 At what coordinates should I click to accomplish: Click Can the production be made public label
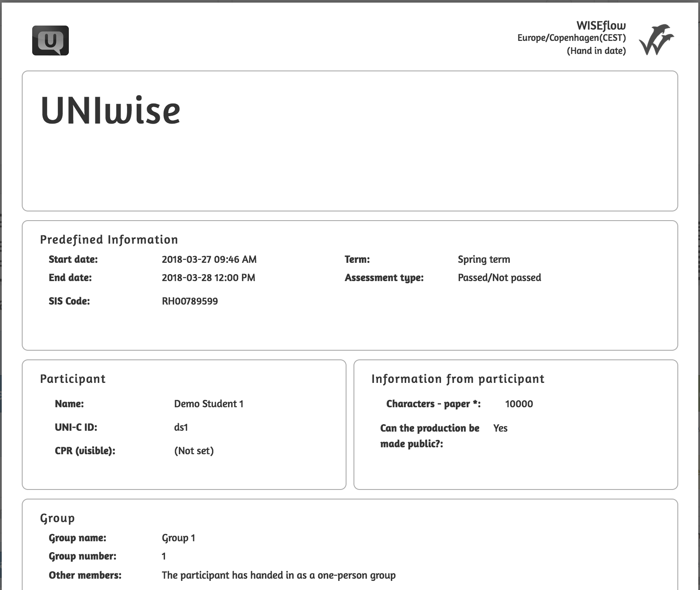point(430,436)
